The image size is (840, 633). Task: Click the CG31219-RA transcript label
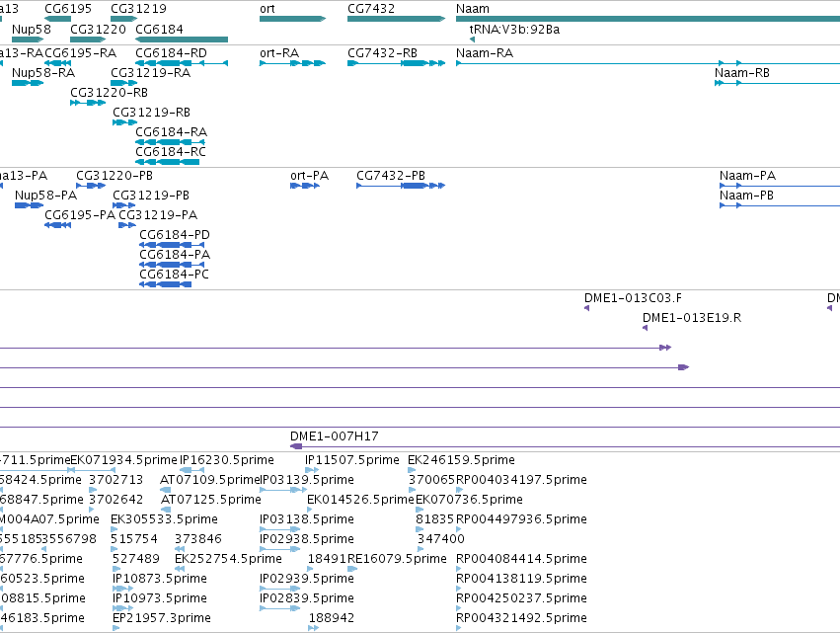pyautogui.click(x=151, y=73)
